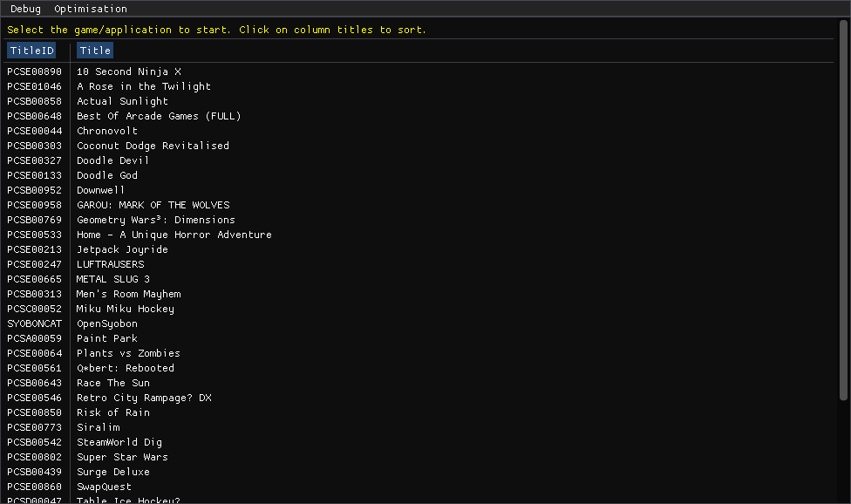Sort the list by Title column

pyautogui.click(x=95, y=51)
